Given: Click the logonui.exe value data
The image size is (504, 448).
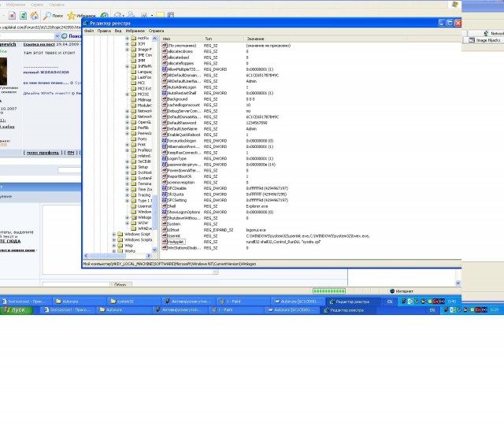Looking at the screenshot, I should coord(256,230).
